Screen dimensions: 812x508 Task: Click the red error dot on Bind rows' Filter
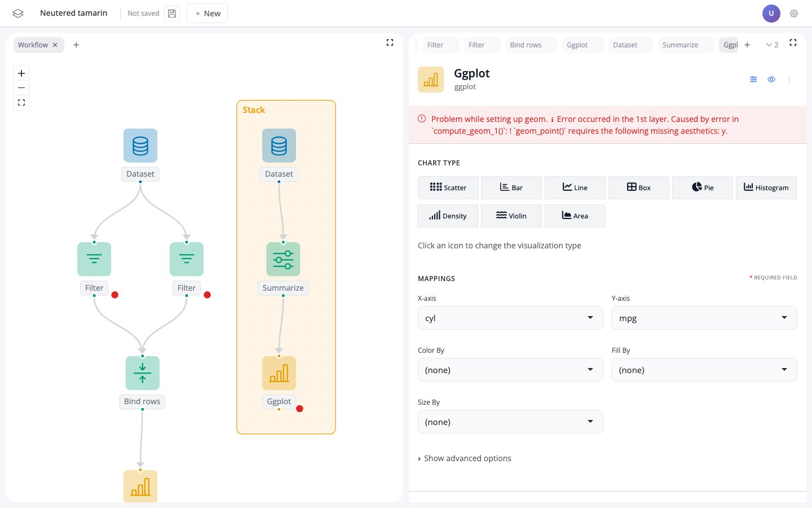click(115, 295)
